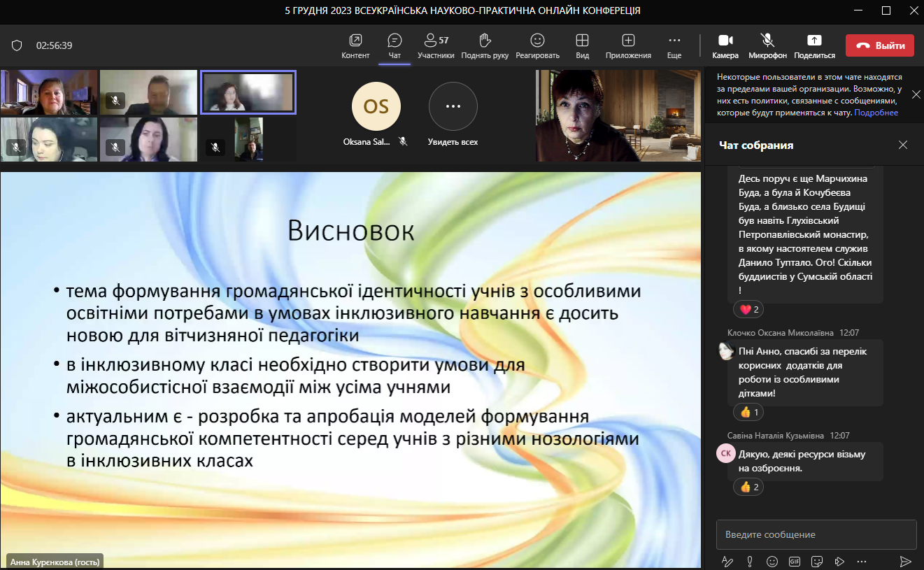Leave meeting with Выйти button
This screenshot has width=924, height=570.
880,45
